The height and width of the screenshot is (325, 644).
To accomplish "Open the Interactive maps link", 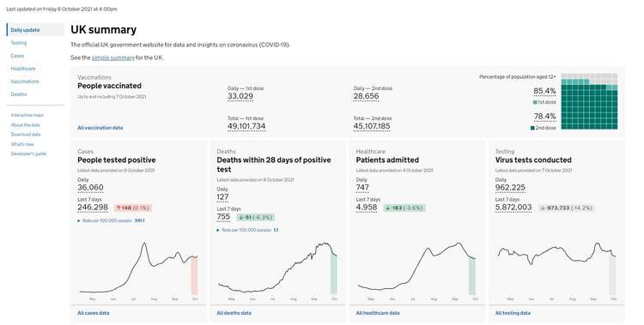I will click(27, 115).
